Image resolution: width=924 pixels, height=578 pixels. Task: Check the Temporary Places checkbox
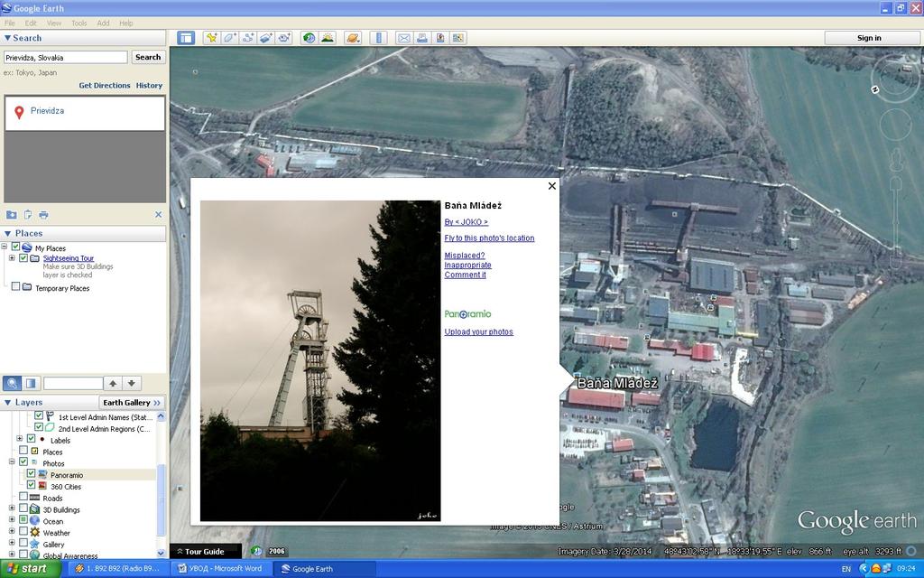[x=16, y=286]
